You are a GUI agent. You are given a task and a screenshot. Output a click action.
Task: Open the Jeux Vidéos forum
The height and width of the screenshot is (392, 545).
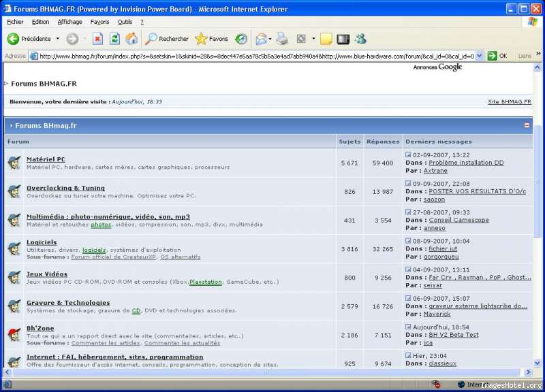47,274
